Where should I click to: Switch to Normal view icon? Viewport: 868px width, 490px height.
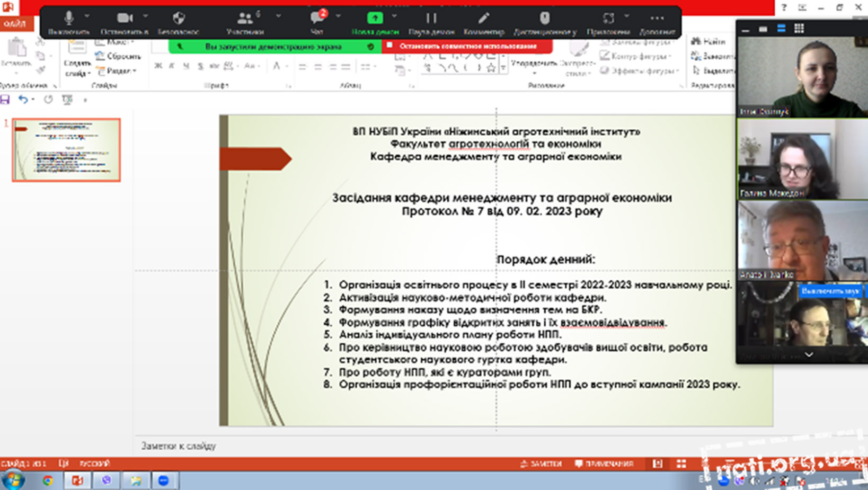pyautogui.click(x=658, y=464)
